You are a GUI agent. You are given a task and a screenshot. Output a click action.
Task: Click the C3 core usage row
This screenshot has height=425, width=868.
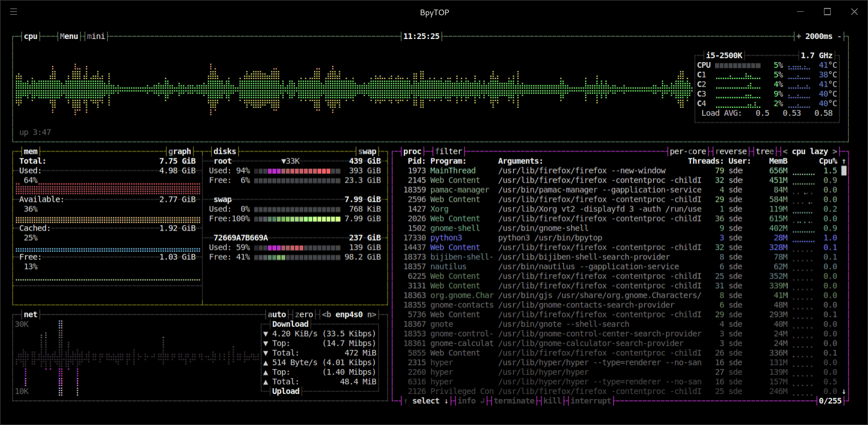pyautogui.click(x=767, y=94)
